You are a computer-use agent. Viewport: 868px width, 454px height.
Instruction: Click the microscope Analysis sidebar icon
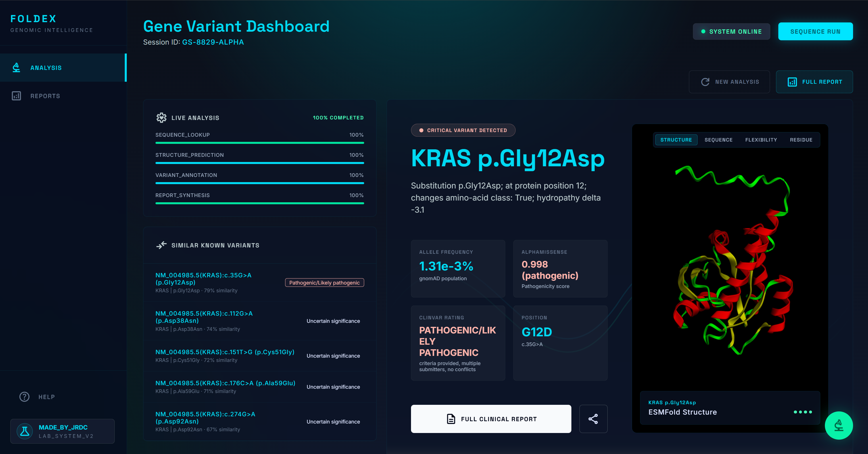[16, 67]
